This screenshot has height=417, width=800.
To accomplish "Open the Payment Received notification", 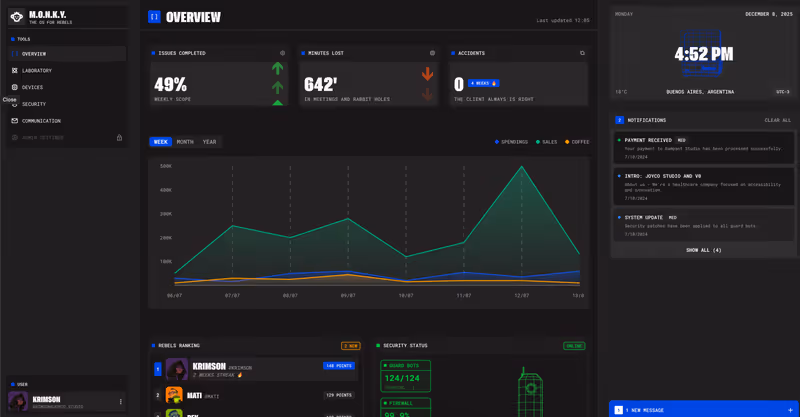I will coord(704,148).
